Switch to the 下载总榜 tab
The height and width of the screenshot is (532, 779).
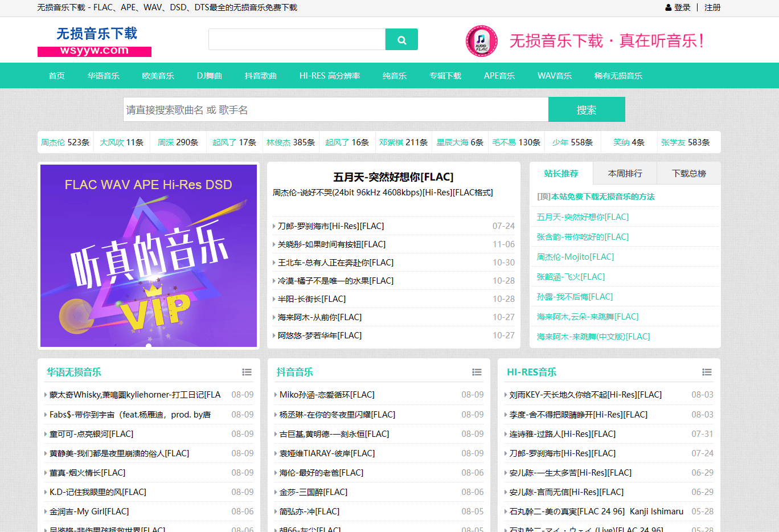pos(688,173)
